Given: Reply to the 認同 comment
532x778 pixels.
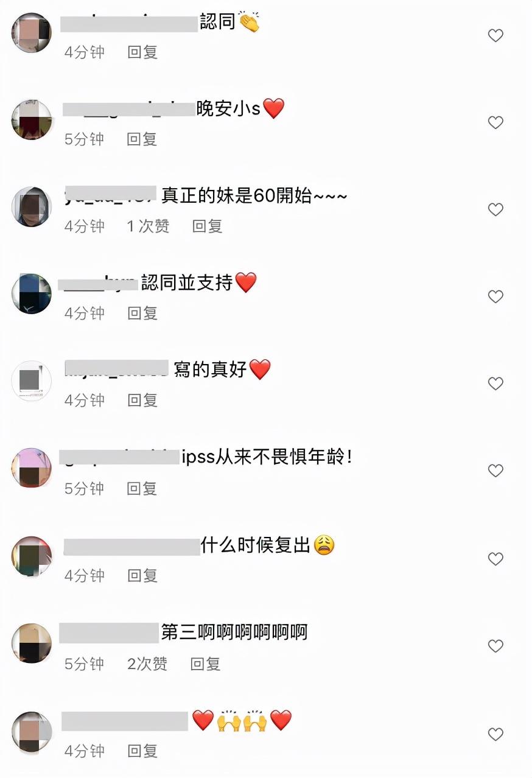Looking at the screenshot, I should pos(142,52).
